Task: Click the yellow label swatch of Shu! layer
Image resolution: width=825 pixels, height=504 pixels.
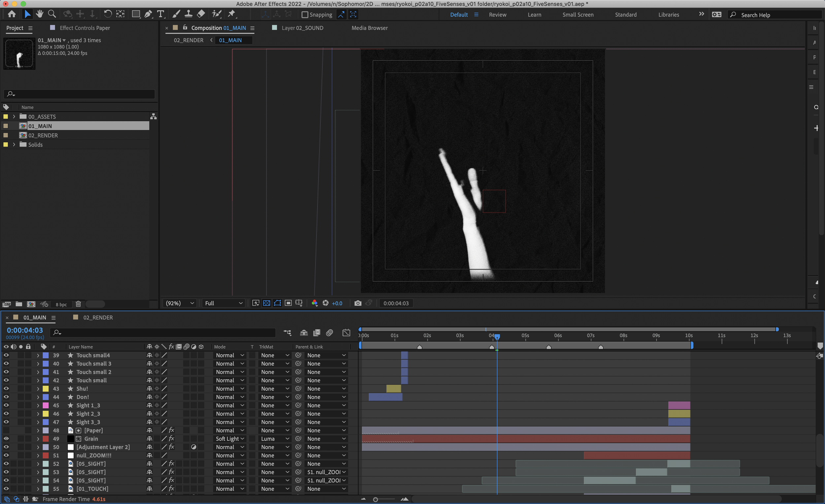Action: click(46, 389)
